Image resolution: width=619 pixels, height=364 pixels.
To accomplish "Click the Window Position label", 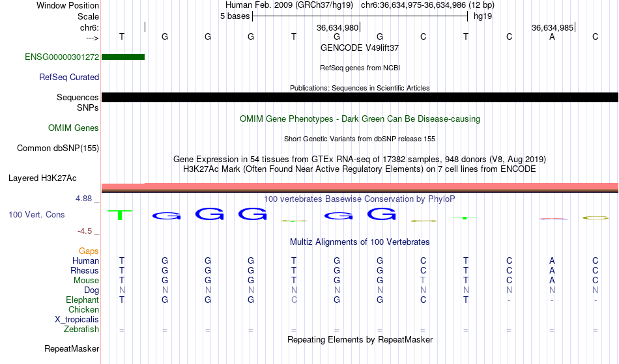I will [x=68, y=5].
